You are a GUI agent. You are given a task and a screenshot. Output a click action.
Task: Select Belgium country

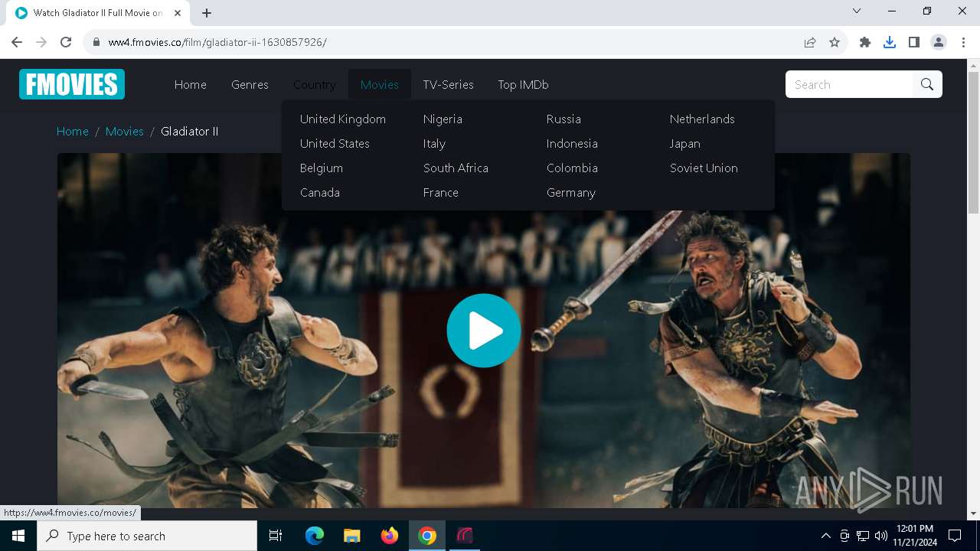(322, 168)
